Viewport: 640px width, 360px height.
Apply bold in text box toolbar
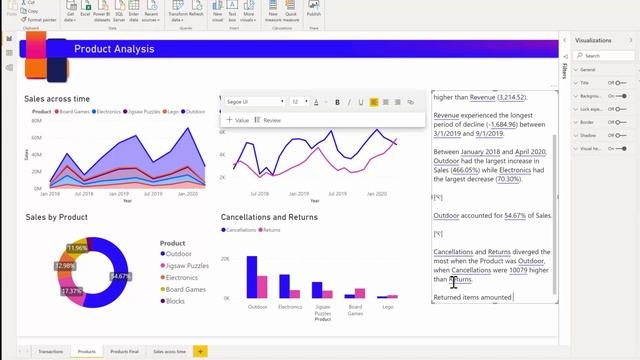coord(337,102)
